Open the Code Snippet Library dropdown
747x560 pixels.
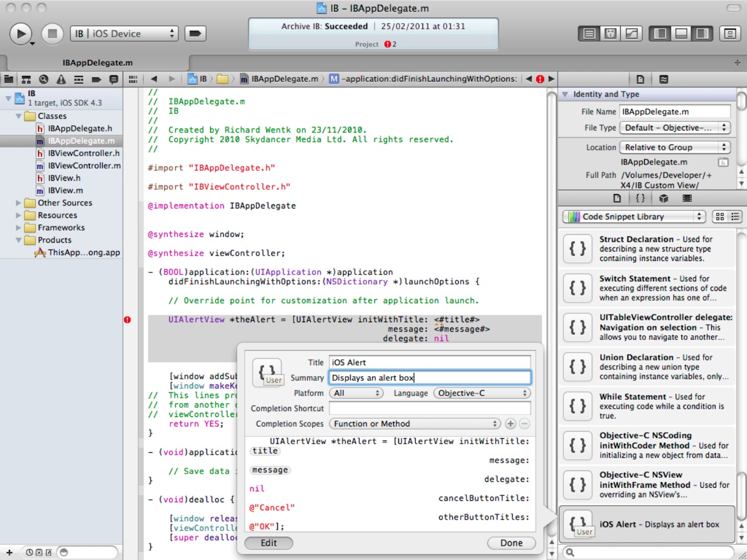click(634, 217)
